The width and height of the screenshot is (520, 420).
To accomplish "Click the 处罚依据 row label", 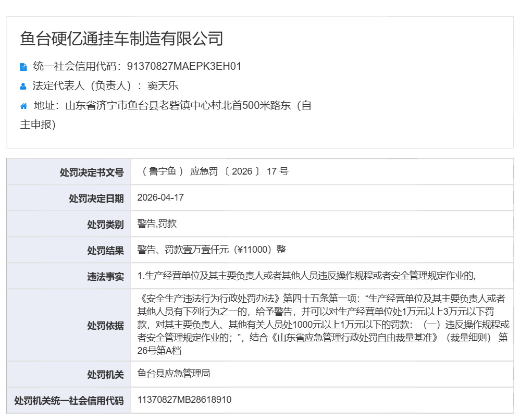I will coord(105,325).
